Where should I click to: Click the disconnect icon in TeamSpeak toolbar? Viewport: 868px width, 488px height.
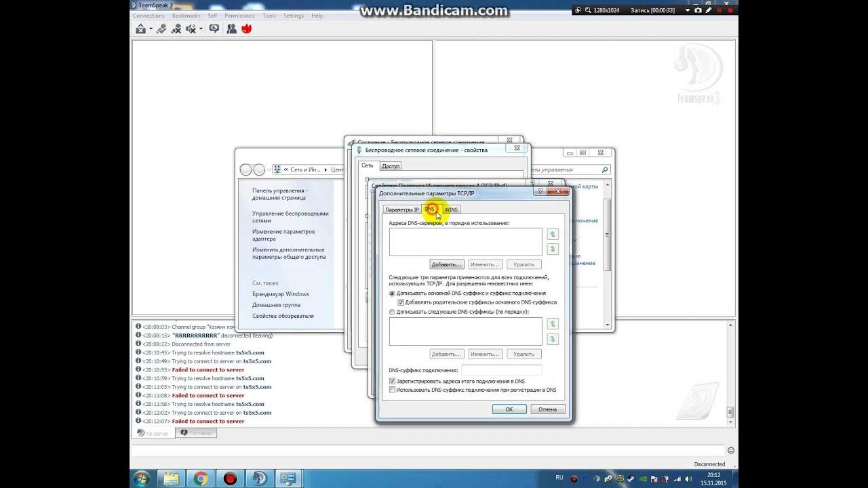[140, 28]
